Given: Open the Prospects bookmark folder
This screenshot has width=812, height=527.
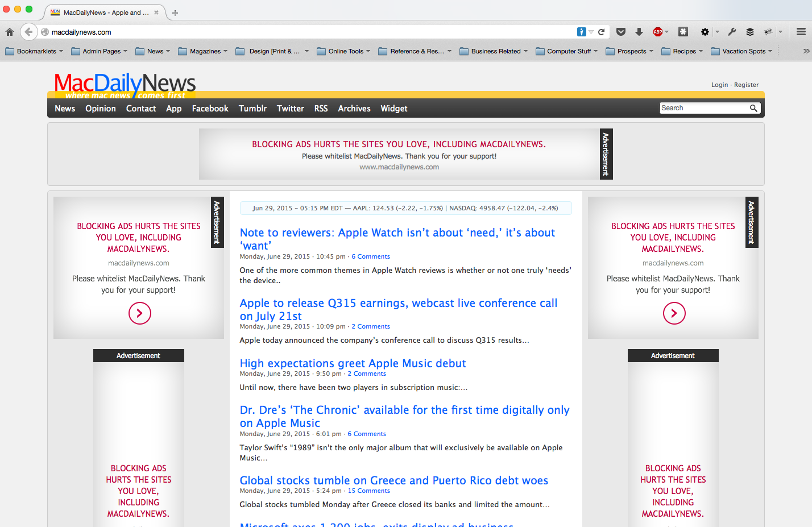Looking at the screenshot, I should pyautogui.click(x=629, y=51).
